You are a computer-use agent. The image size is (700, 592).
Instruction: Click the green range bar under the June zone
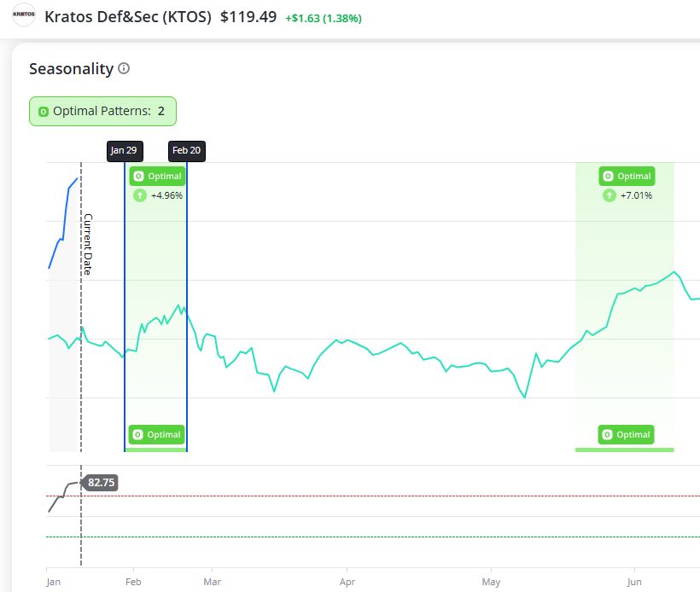click(624, 450)
